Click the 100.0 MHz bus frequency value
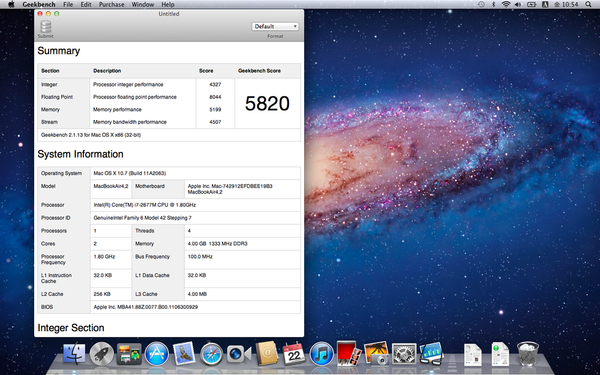 tap(200, 257)
